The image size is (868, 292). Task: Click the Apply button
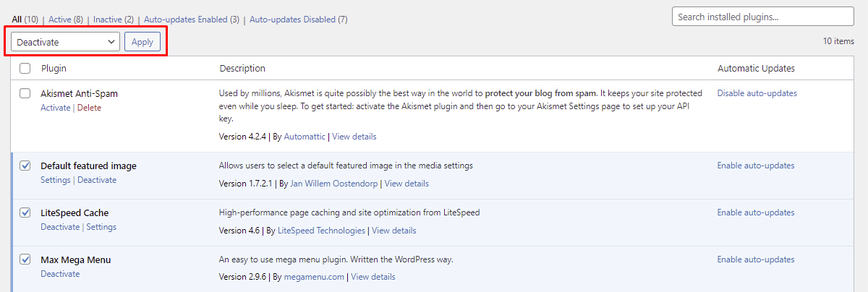pyautogui.click(x=142, y=42)
